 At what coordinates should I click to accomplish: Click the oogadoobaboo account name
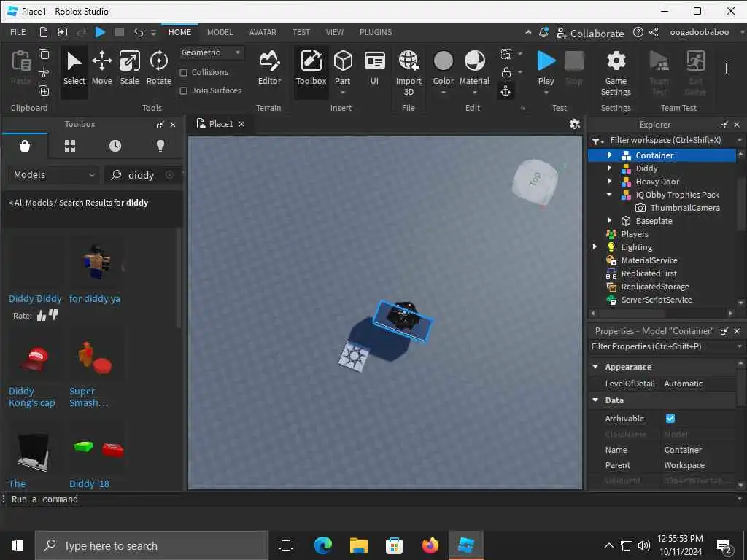point(699,32)
